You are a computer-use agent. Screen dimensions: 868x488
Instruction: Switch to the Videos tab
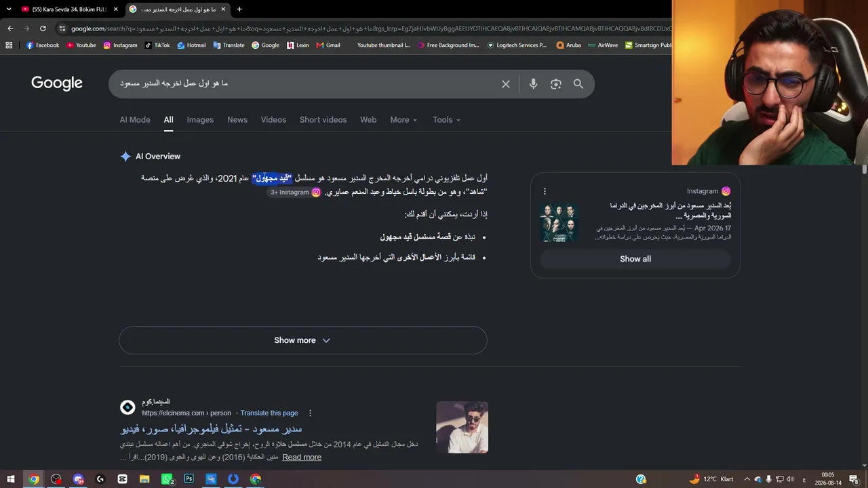[273, 120]
